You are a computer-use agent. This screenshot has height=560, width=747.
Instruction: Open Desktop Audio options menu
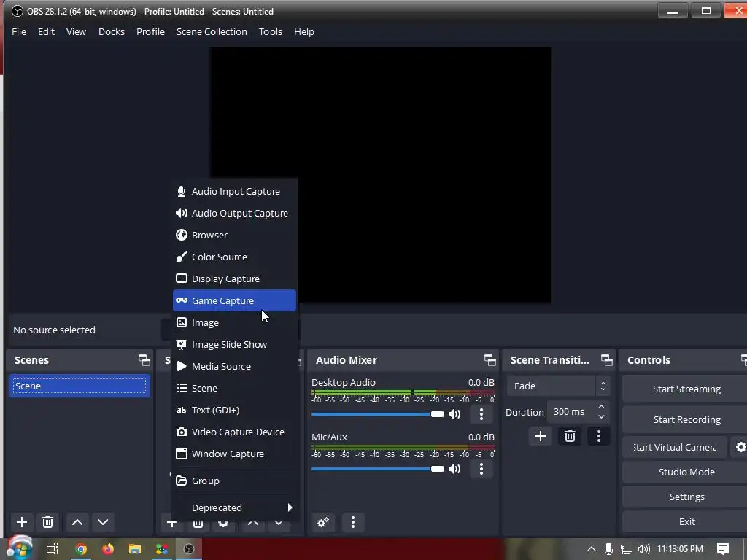point(481,414)
